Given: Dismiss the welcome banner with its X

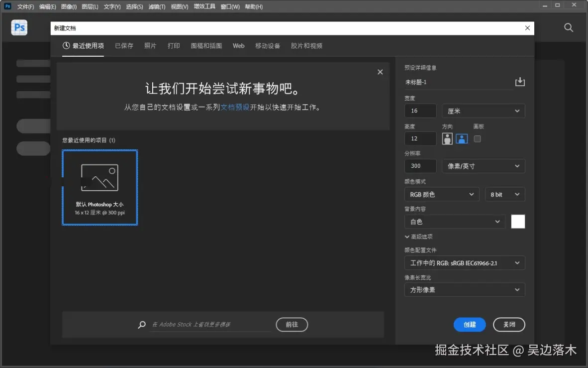Looking at the screenshot, I should pyautogui.click(x=380, y=72).
